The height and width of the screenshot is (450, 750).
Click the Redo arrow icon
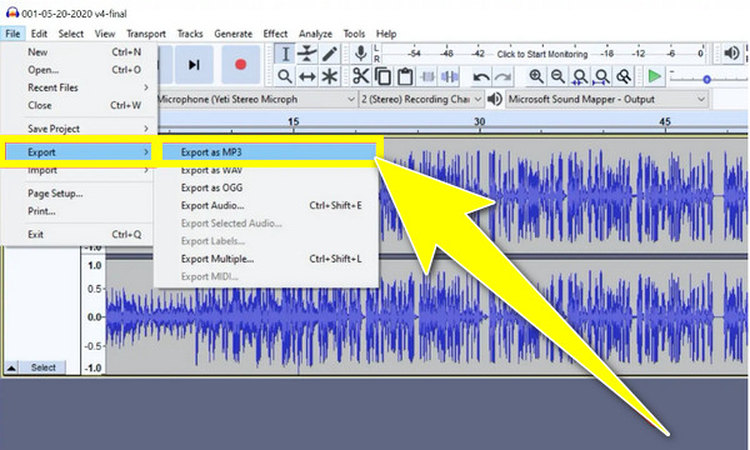503,77
